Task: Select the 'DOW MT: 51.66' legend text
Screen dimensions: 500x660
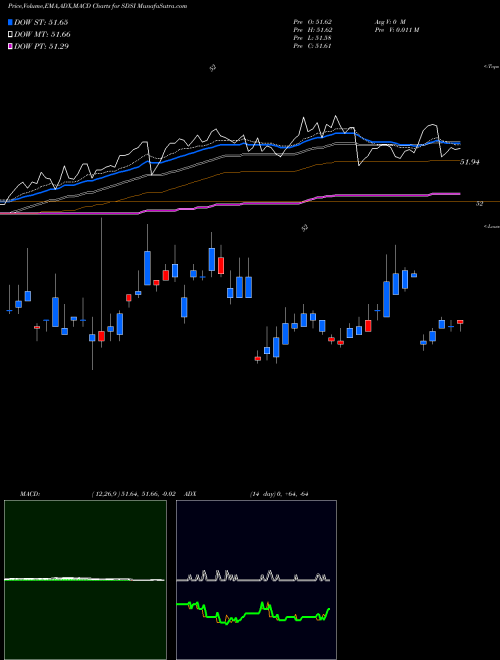Action: point(43,35)
